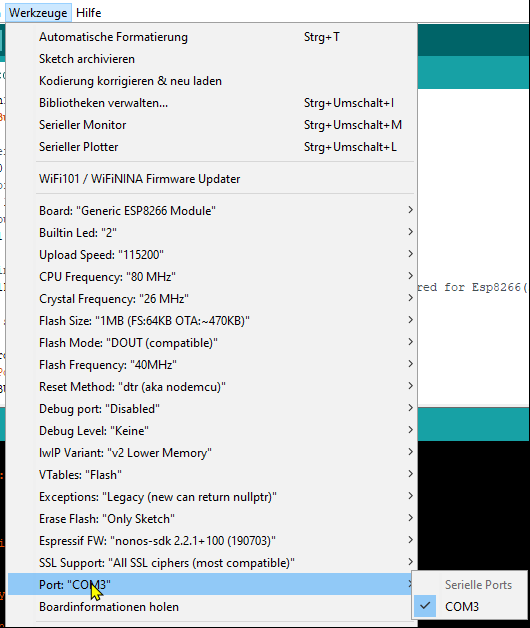The width and height of the screenshot is (530, 628).
Task: Open Bibliotheken verwalten
Action: tap(212, 103)
